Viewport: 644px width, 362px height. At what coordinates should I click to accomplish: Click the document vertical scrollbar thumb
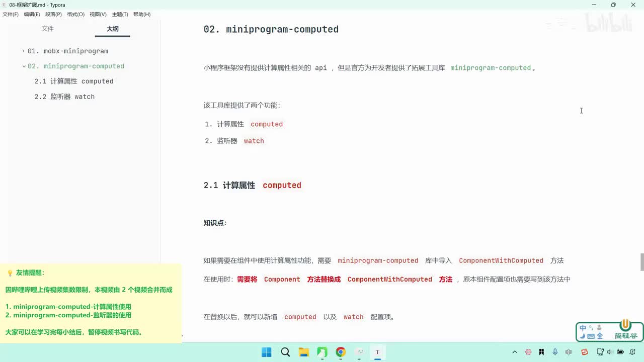click(641, 262)
